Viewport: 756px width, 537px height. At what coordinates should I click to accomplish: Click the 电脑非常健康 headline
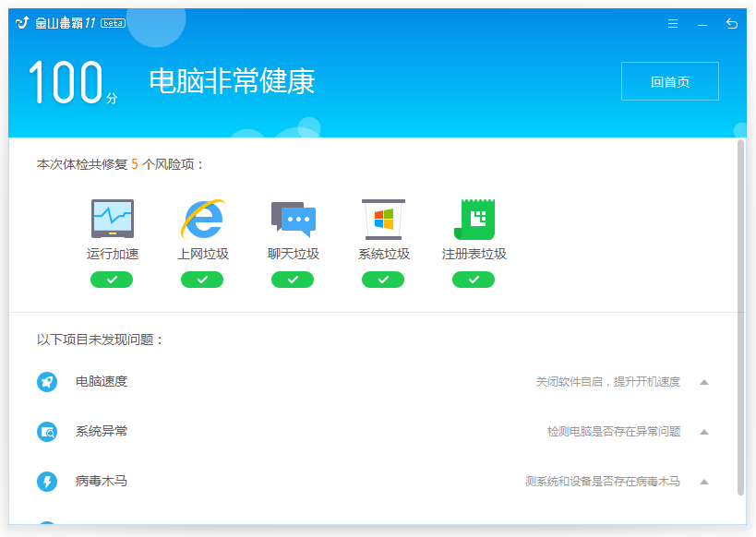click(232, 81)
